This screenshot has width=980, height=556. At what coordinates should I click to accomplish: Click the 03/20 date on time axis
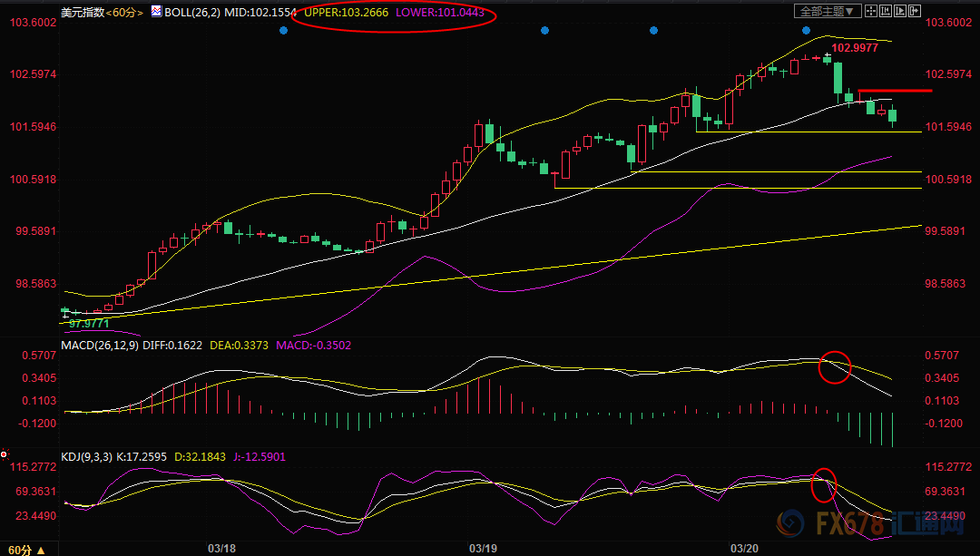tap(745, 548)
